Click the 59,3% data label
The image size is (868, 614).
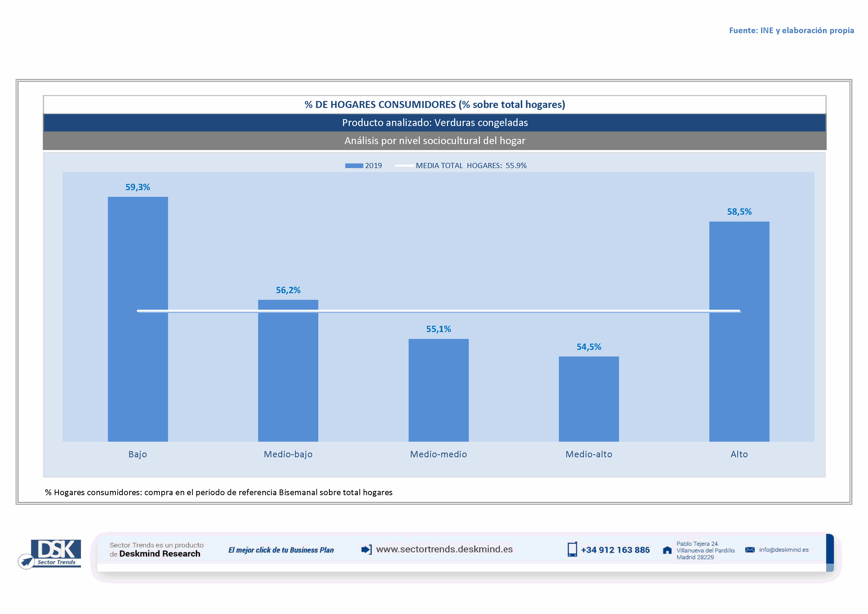[x=138, y=187]
